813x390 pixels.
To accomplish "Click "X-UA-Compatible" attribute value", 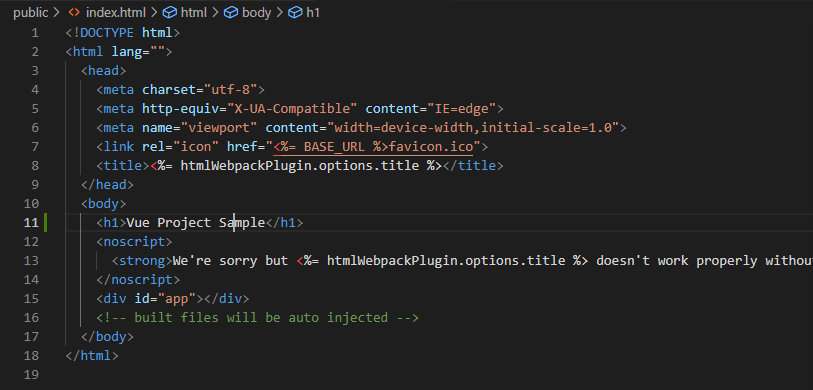I will (292, 109).
